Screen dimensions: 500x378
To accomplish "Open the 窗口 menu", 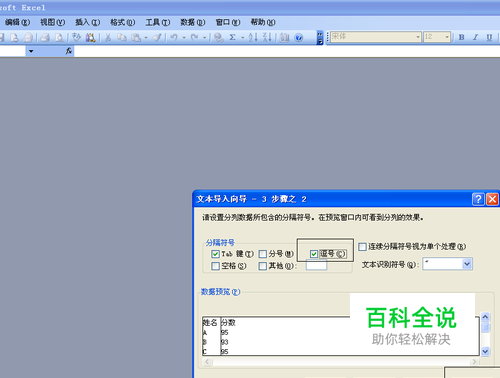I will (x=228, y=22).
